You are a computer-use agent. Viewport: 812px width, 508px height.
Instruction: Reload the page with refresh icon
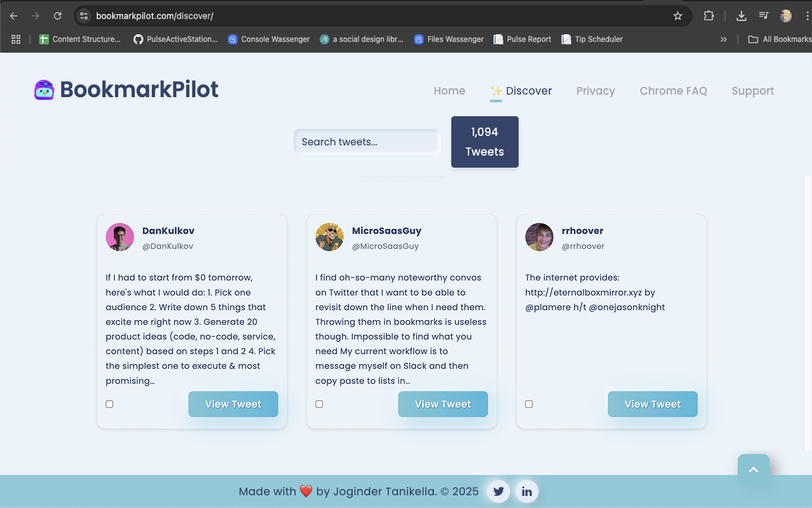coord(58,16)
